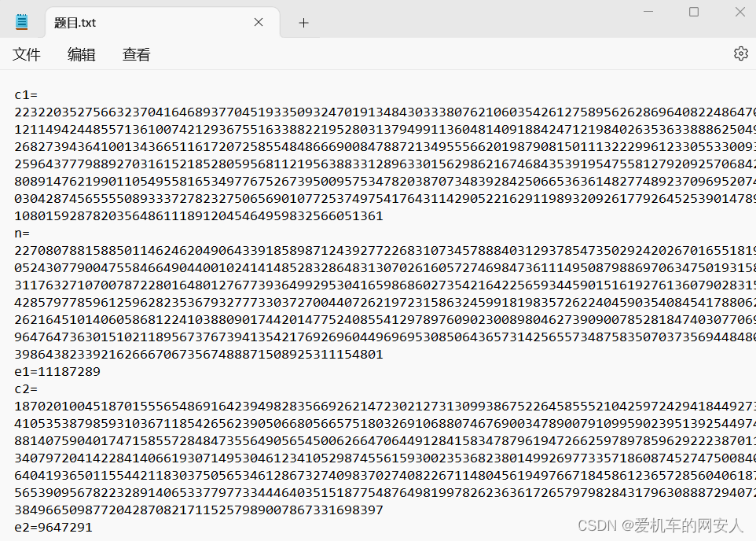Viewport: 756px width, 541px height.
Task: Open Notepad settings via the gear icon
Action: click(739, 53)
